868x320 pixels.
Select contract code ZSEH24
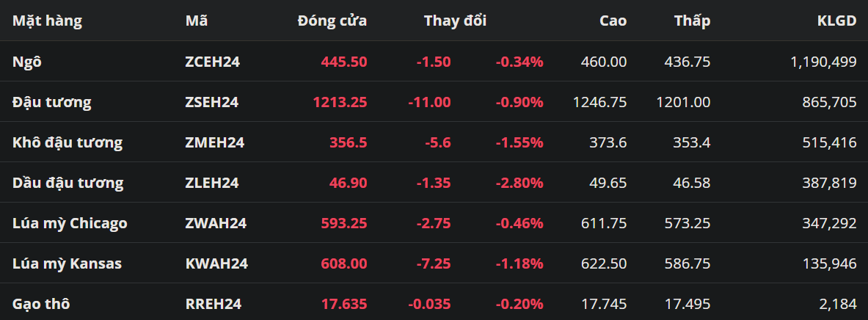[x=212, y=102]
